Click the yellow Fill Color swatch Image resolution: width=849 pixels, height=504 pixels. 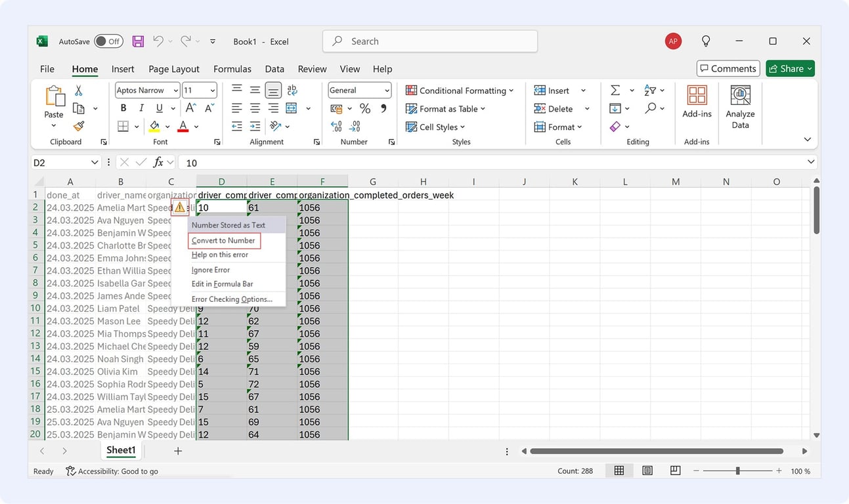coord(155,126)
